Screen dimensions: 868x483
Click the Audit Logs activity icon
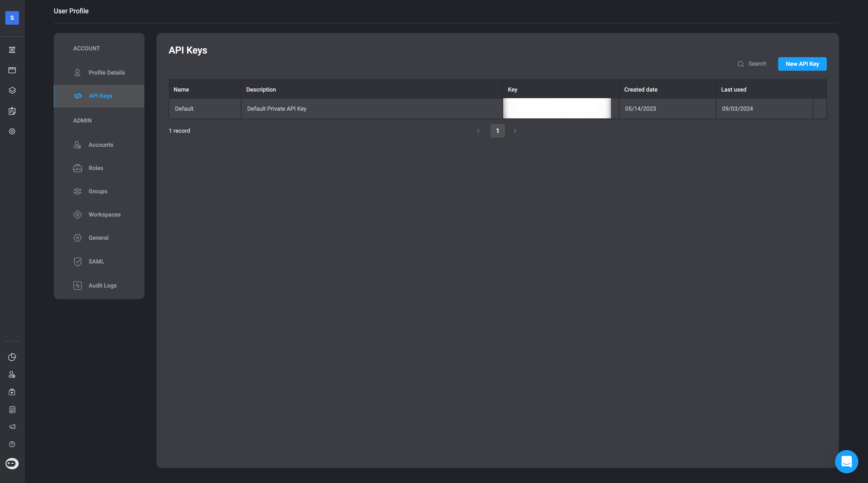[77, 286]
